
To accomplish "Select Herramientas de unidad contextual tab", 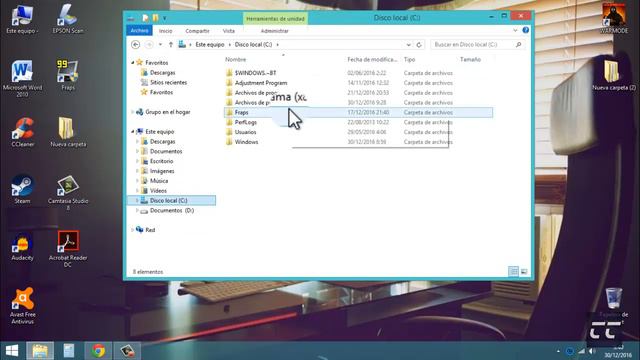I will [x=276, y=19].
